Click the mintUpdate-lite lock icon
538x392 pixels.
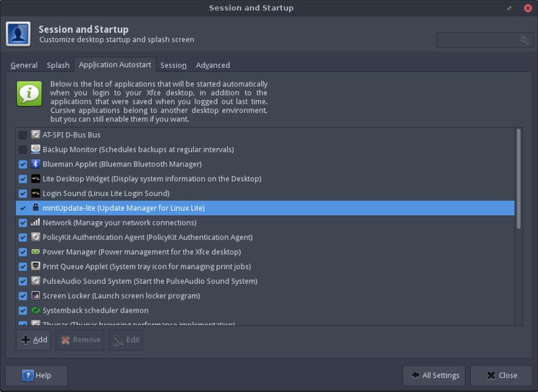point(36,208)
